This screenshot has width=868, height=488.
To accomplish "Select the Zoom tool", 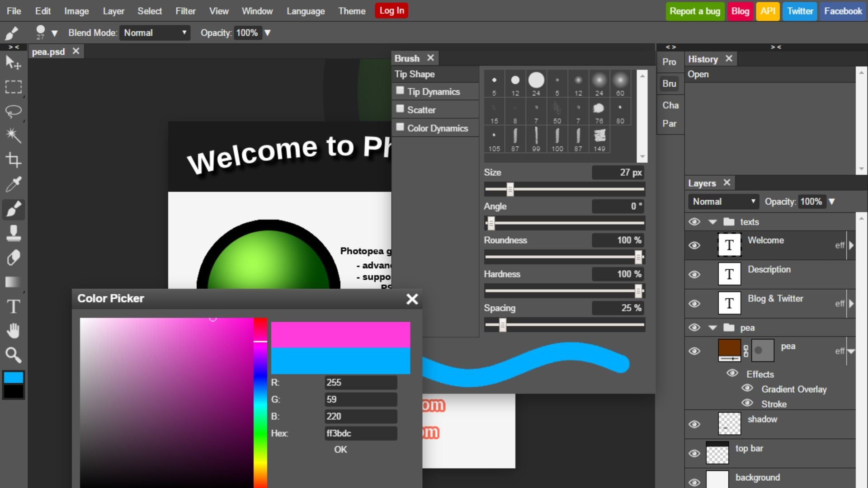I will click(x=13, y=355).
